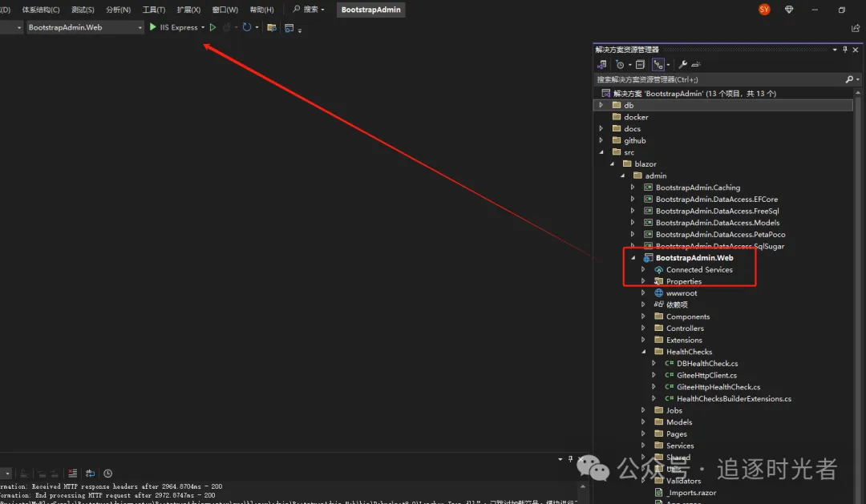Viewport: 866px width, 504px height.
Task: Expand the wwwroot folder
Action: (643, 293)
